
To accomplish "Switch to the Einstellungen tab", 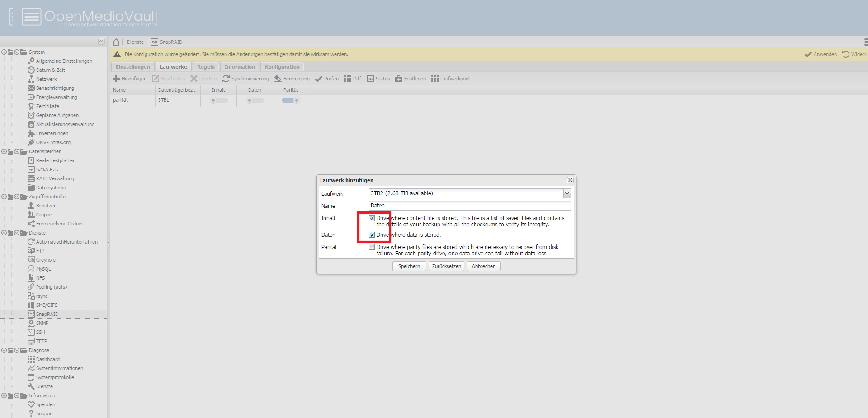I will [x=133, y=67].
